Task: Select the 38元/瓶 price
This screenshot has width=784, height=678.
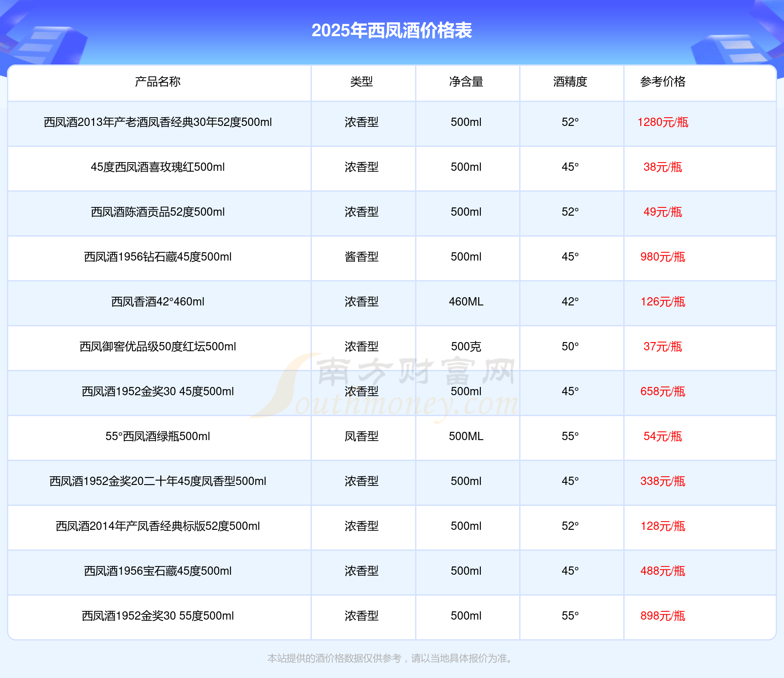Action: coord(663,167)
